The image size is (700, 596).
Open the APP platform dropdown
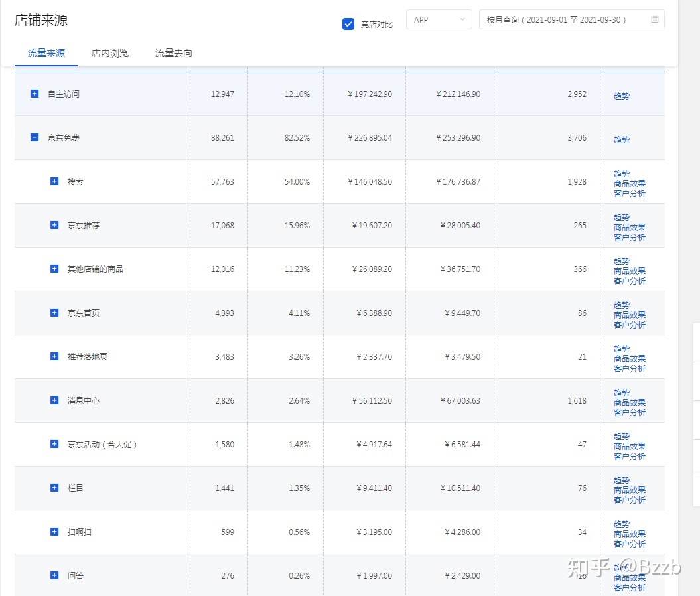tap(439, 20)
